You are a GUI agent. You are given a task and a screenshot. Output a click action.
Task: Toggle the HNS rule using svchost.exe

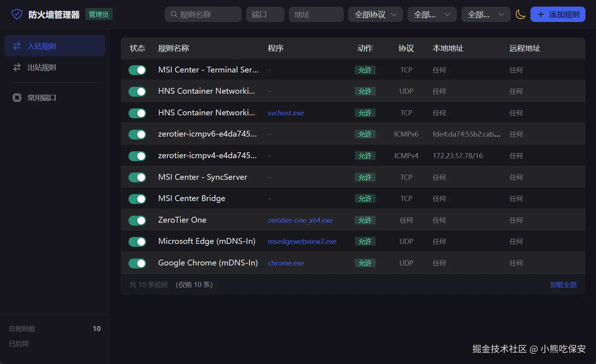(137, 113)
